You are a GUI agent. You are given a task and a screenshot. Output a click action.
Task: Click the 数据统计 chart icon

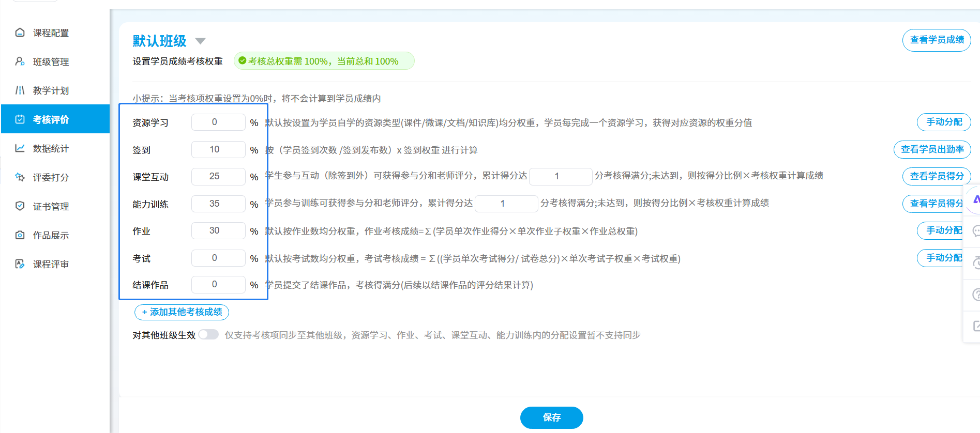(20, 148)
